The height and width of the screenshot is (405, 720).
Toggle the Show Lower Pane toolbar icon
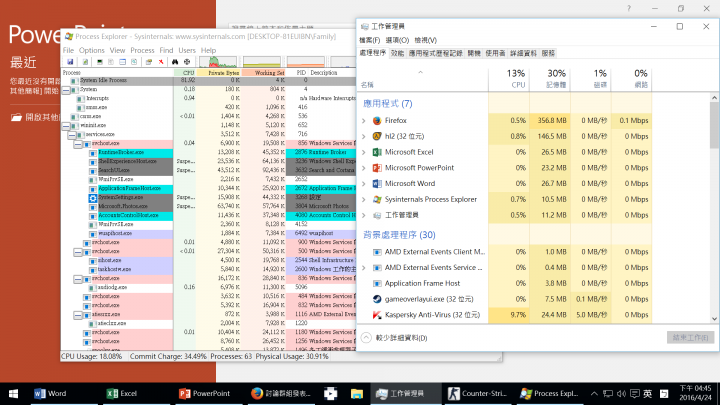click(x=123, y=62)
